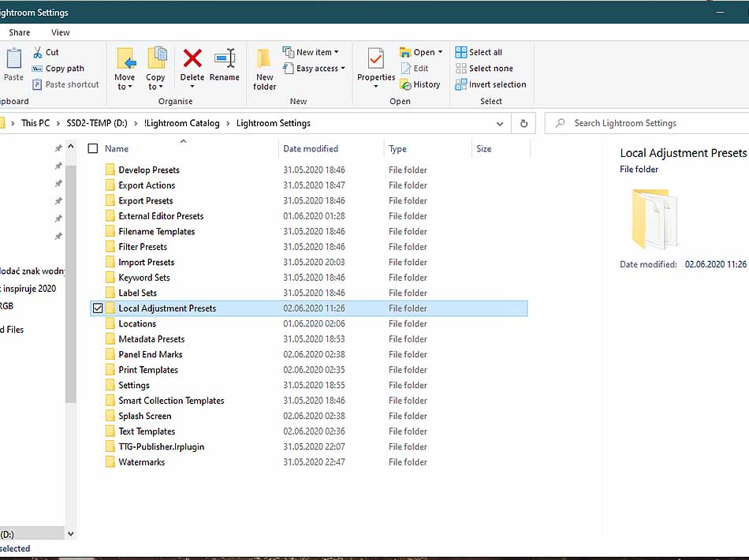Click the Metadata Presets folder icon
Viewport: 749px width, 560px height.
(110, 339)
